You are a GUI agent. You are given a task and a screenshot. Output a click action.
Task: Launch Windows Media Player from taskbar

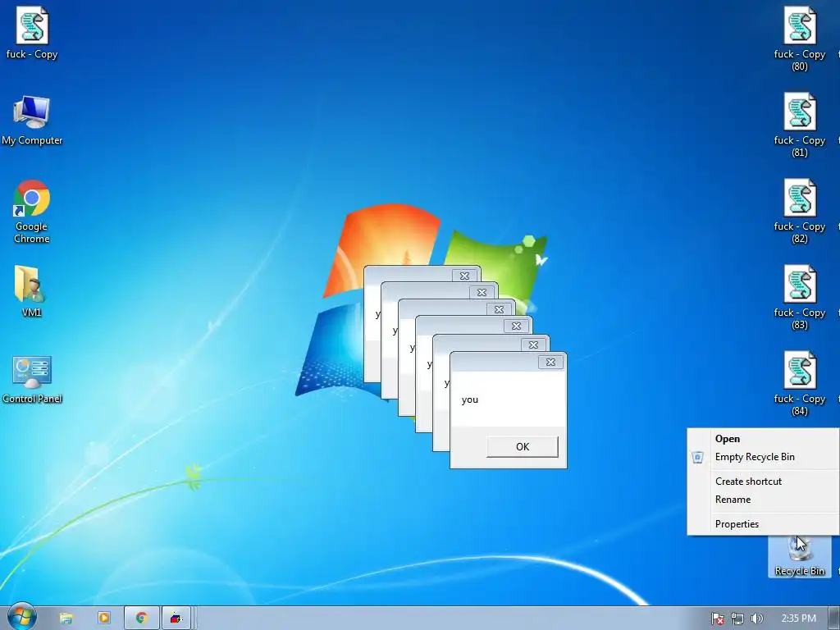pyautogui.click(x=104, y=619)
